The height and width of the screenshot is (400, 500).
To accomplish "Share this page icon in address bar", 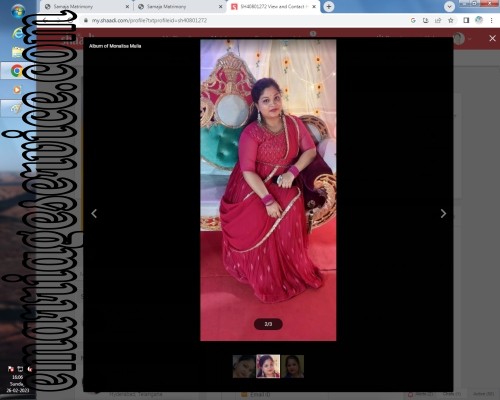I will click(x=438, y=21).
